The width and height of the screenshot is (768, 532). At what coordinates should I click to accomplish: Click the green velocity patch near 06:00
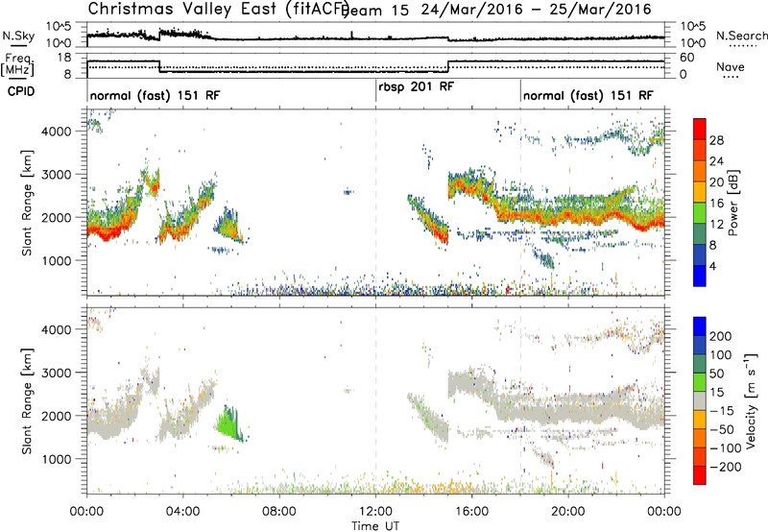coord(228,423)
